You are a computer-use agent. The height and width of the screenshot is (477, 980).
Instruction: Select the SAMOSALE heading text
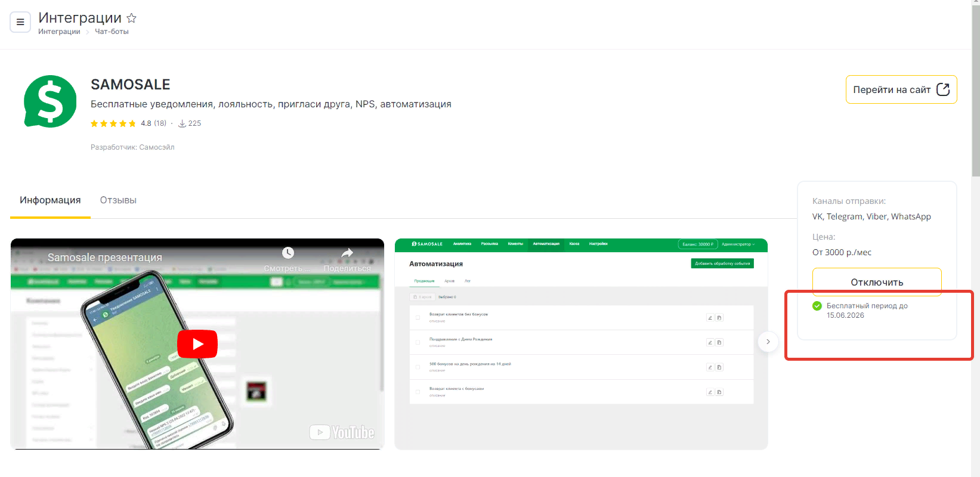click(131, 85)
